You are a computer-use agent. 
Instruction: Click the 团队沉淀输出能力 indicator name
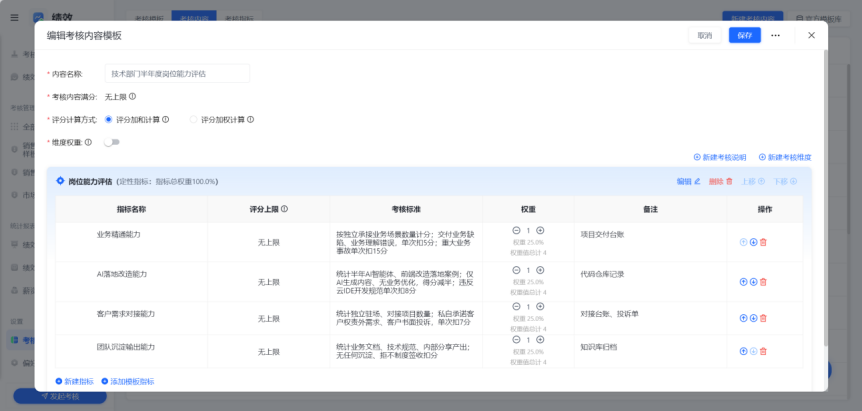point(125,347)
